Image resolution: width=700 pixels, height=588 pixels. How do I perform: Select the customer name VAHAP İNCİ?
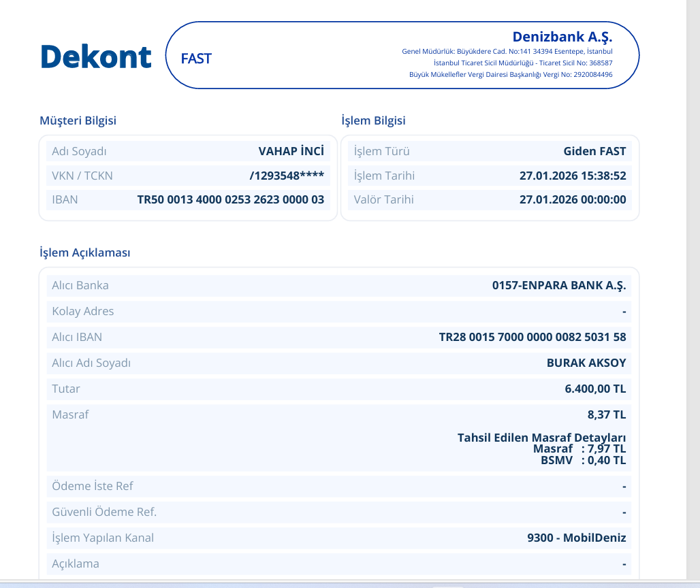click(x=291, y=151)
